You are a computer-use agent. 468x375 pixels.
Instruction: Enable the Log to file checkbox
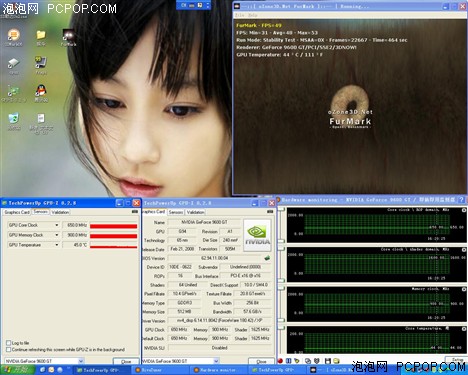[9, 343]
